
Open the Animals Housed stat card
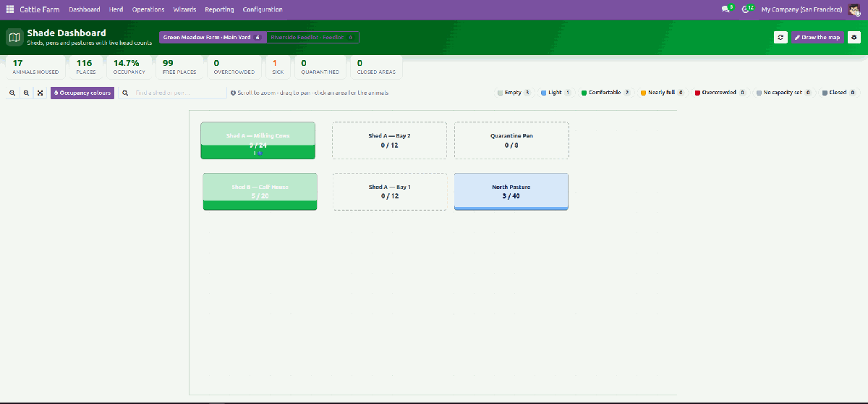[36, 67]
